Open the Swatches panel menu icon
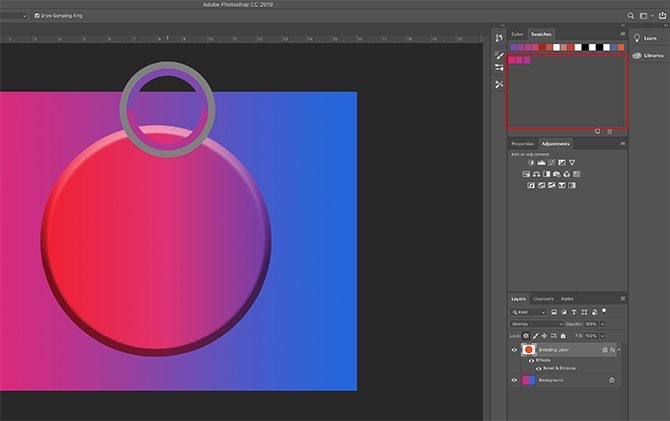This screenshot has width=670, height=421. 621,34
